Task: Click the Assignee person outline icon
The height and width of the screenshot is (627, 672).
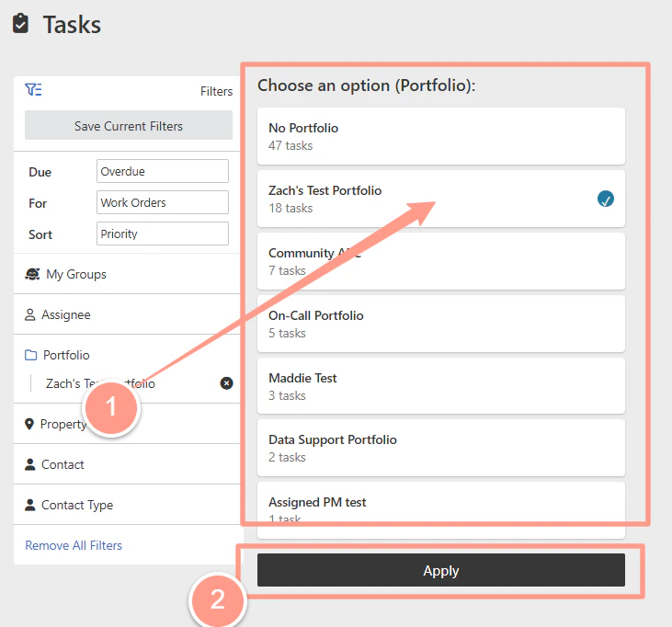Action: [30, 314]
